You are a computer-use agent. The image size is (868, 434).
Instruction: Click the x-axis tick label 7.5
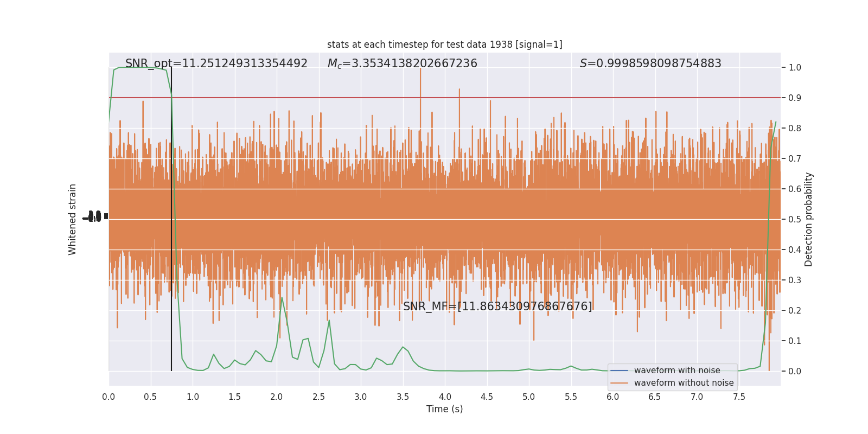coord(739,397)
